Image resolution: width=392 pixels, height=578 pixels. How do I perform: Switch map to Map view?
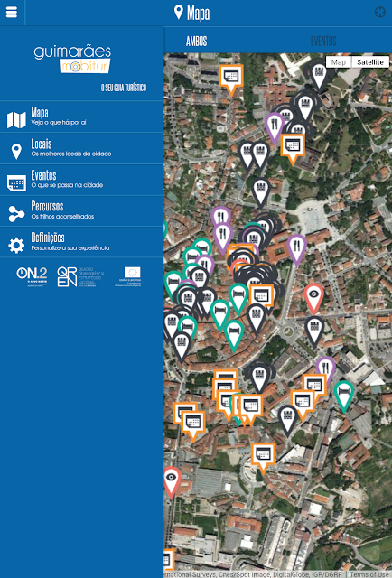coord(339,62)
